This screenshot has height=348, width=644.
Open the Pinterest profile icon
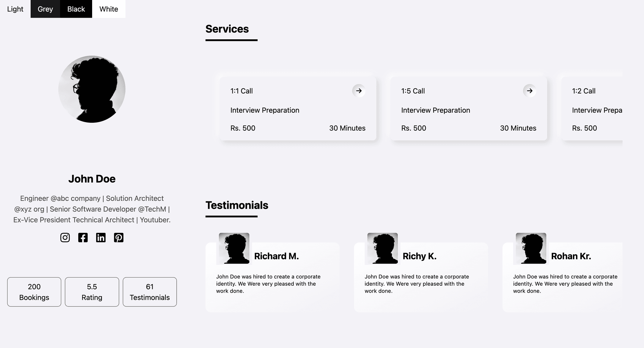point(119,238)
